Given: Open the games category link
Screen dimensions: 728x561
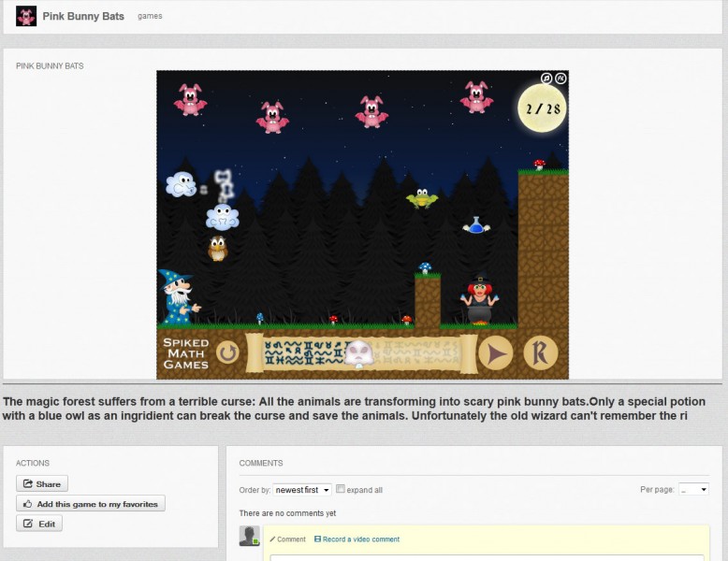Looking at the screenshot, I should tap(150, 16).
